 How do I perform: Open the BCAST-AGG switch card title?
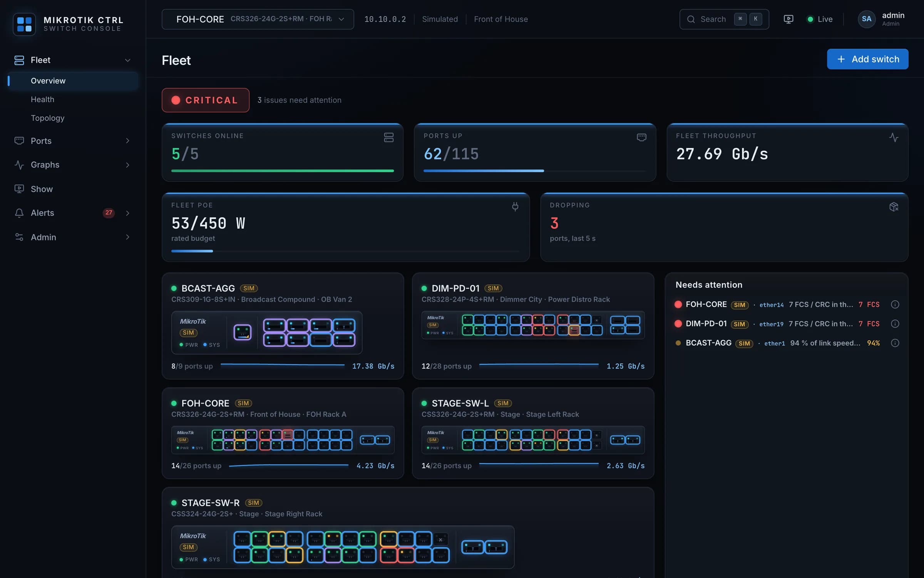[208, 288]
